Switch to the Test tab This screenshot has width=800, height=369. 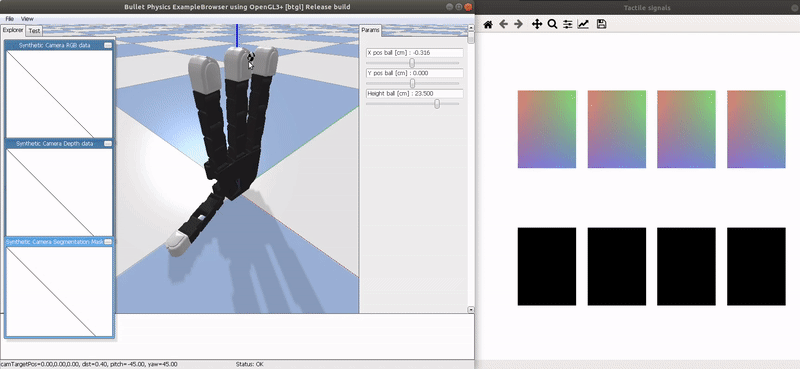point(34,31)
